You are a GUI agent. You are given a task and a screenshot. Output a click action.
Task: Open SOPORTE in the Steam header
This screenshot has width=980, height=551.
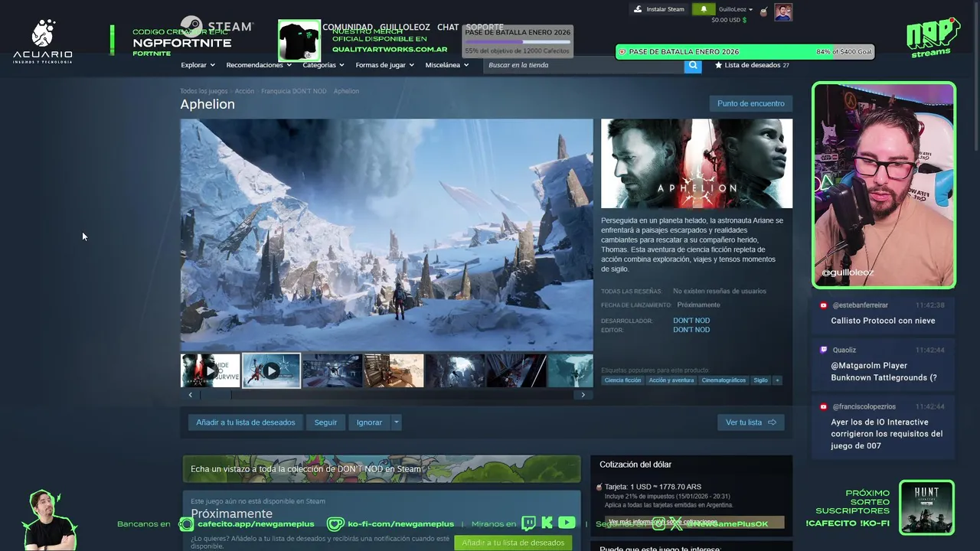485,27
